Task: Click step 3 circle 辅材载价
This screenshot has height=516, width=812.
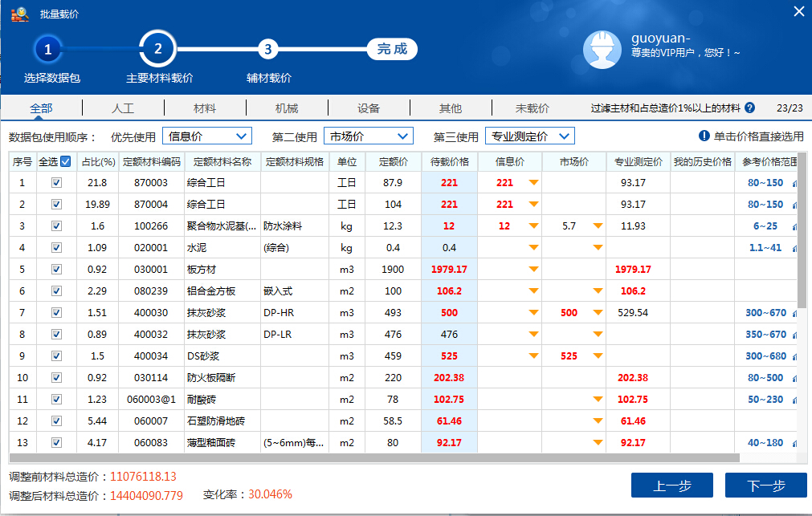Action: click(x=268, y=50)
